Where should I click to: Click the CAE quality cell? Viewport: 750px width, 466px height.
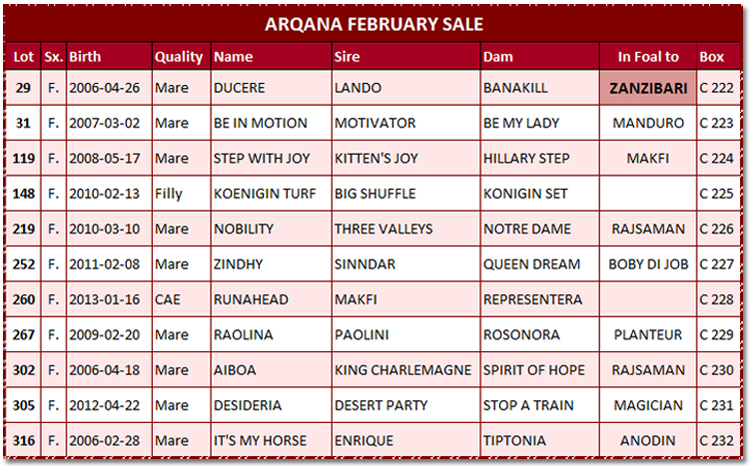click(x=181, y=300)
